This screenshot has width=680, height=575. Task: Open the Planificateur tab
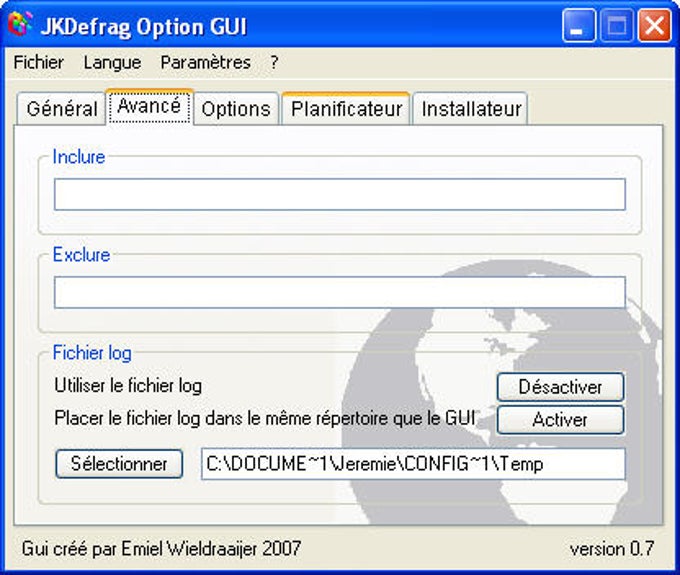[x=346, y=109]
